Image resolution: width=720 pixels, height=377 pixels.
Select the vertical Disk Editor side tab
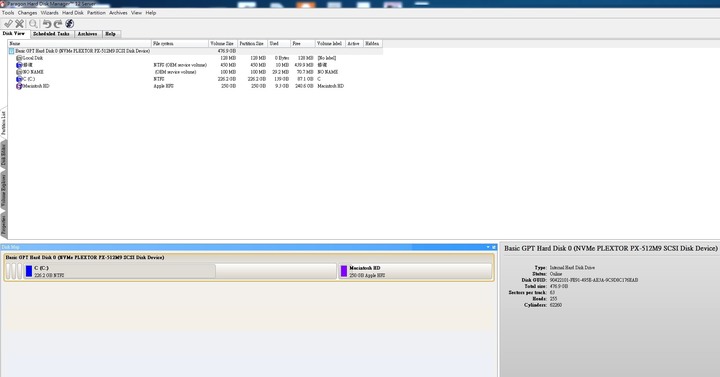(3, 154)
